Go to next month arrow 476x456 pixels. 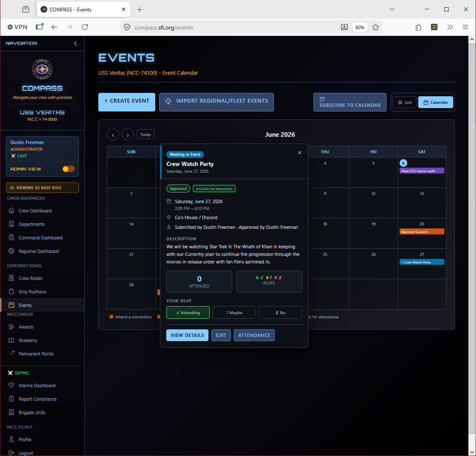127,134
